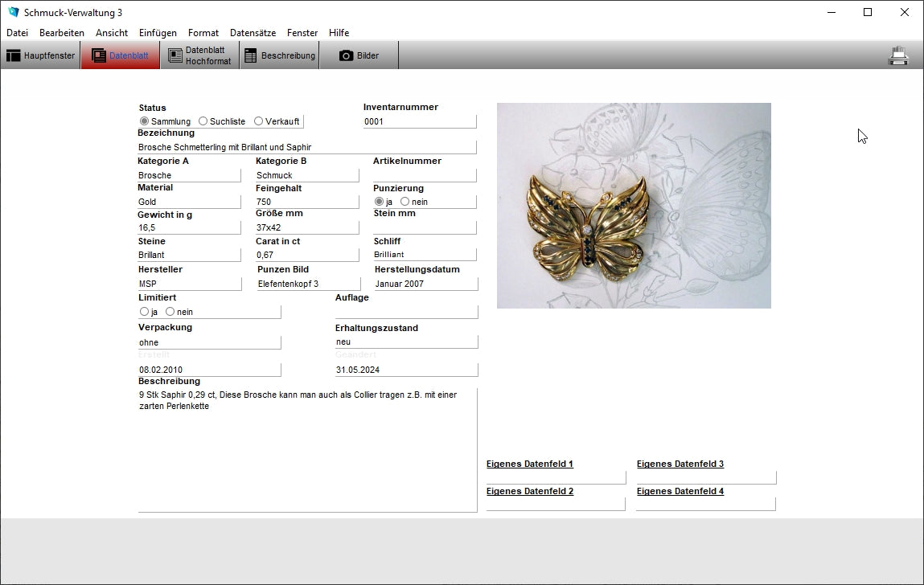Image resolution: width=924 pixels, height=585 pixels.
Task: Click the Eigenes Datenfeld 4 label
Action: (680, 491)
